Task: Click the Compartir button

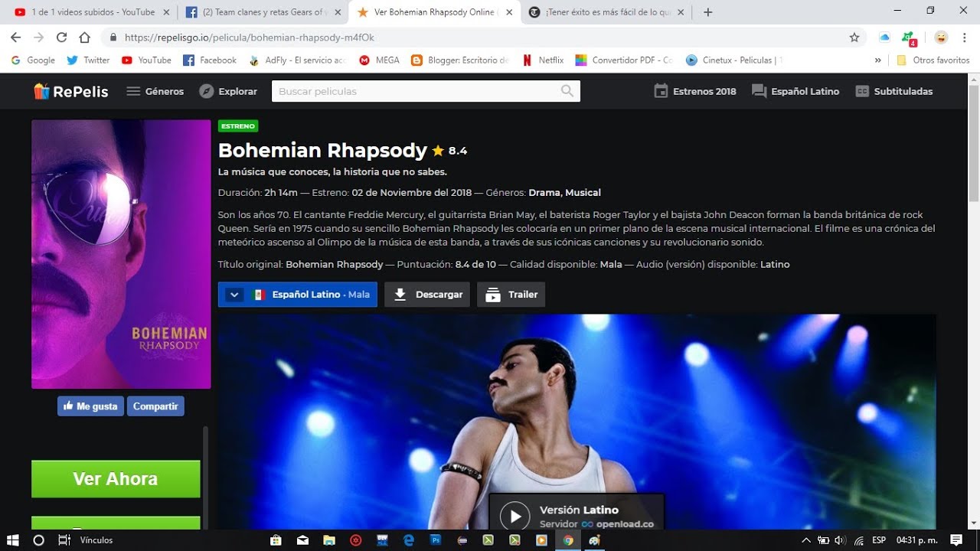Action: (155, 406)
